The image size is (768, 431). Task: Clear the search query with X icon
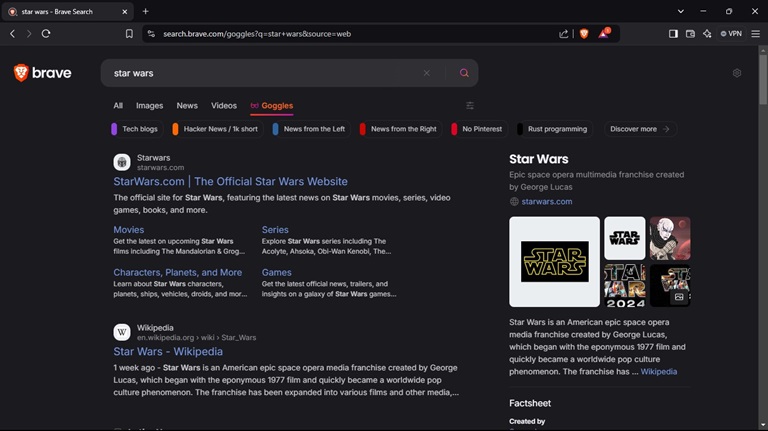[x=426, y=73]
